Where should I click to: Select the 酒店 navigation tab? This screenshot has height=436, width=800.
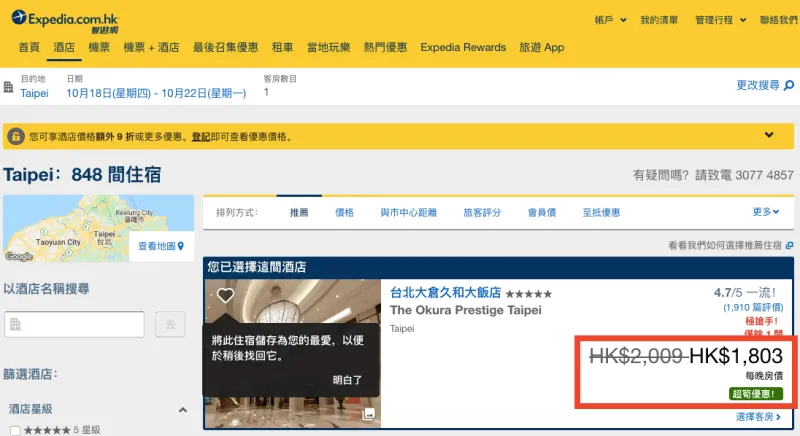[64, 47]
